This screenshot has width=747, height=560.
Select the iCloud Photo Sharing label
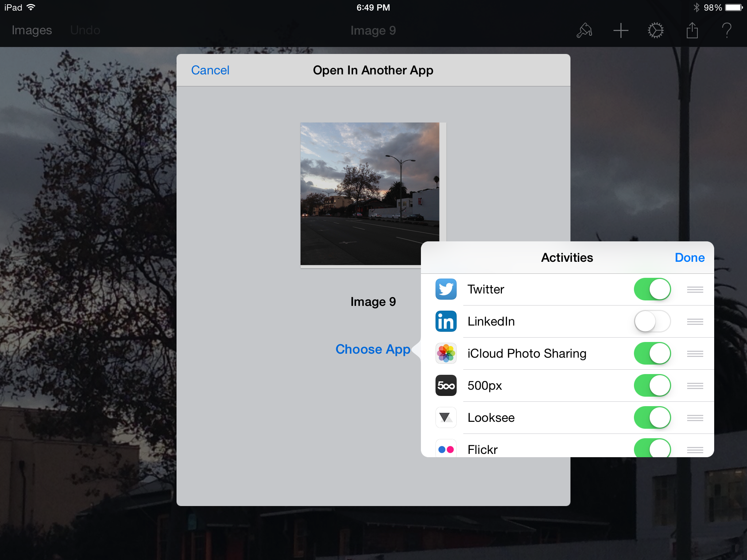527,353
